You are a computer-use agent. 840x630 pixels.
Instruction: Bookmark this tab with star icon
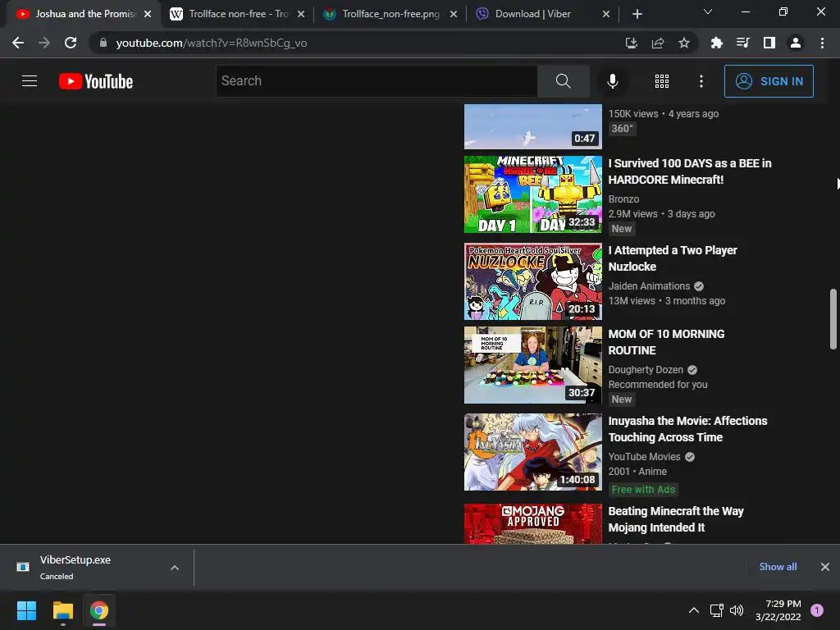pos(684,43)
